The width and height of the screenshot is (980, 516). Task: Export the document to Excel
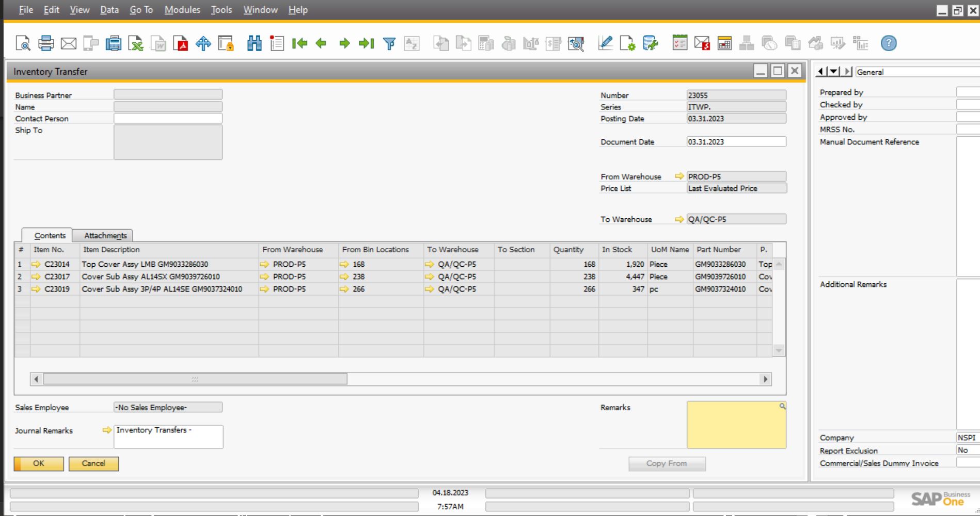136,43
